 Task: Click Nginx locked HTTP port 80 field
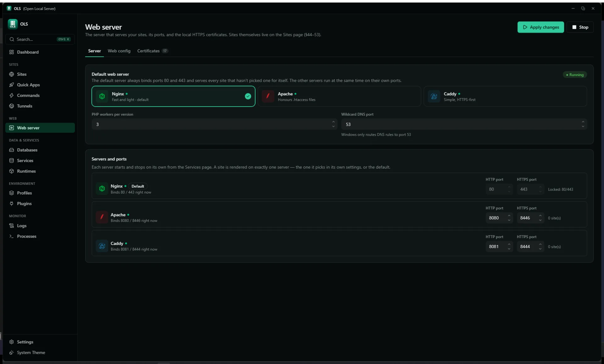tap(499, 189)
